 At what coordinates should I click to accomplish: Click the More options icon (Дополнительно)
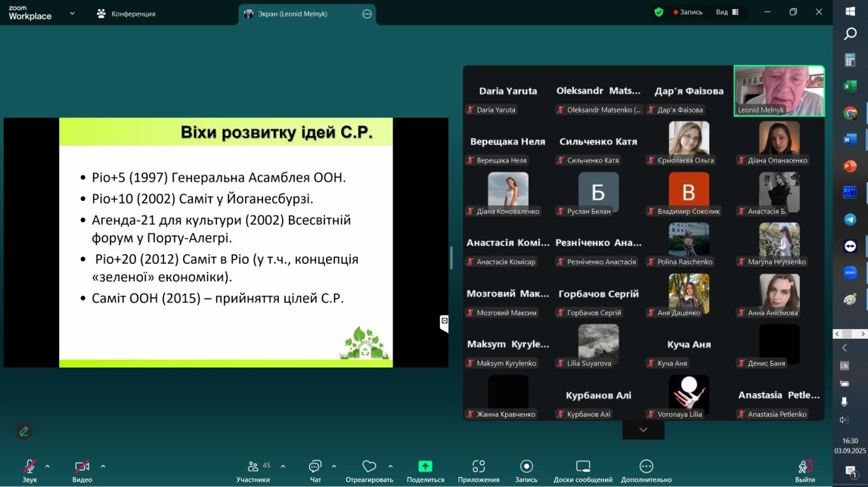(x=646, y=467)
